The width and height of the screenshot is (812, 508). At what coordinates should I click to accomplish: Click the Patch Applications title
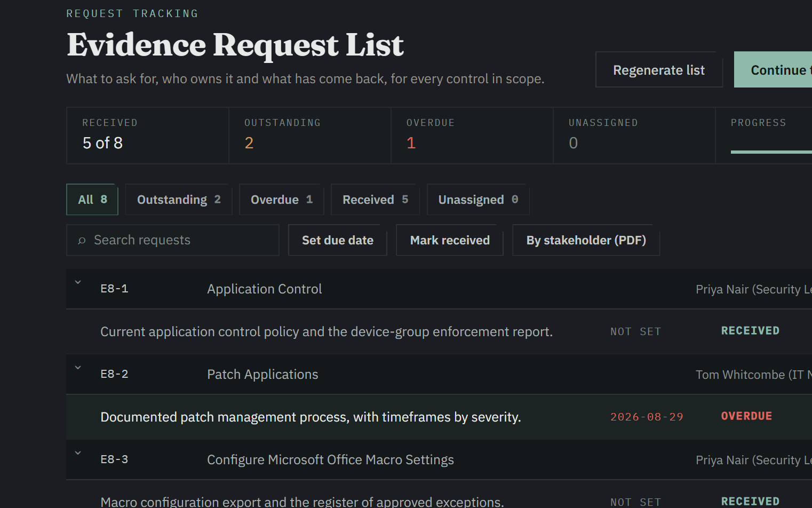[262, 375]
